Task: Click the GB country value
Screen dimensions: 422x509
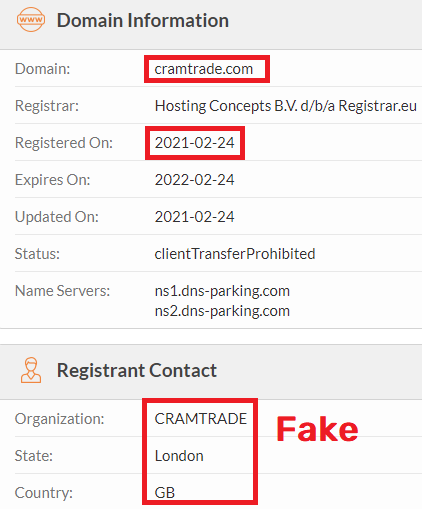Action: [x=165, y=493]
